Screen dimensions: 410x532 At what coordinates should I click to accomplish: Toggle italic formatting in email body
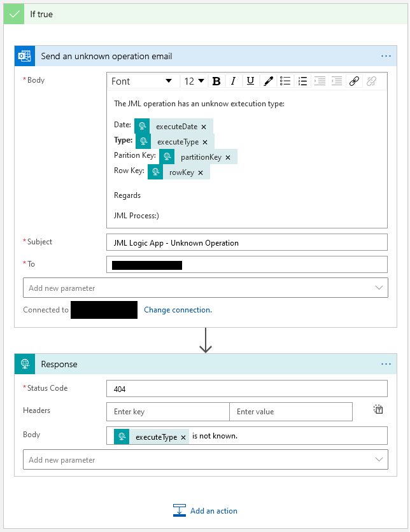[x=233, y=81]
